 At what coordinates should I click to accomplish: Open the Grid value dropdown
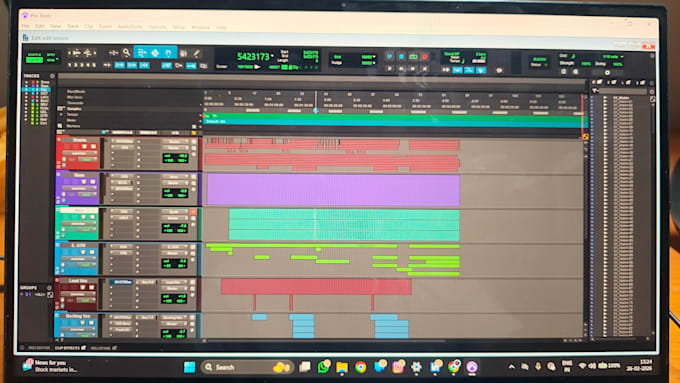pos(374,57)
